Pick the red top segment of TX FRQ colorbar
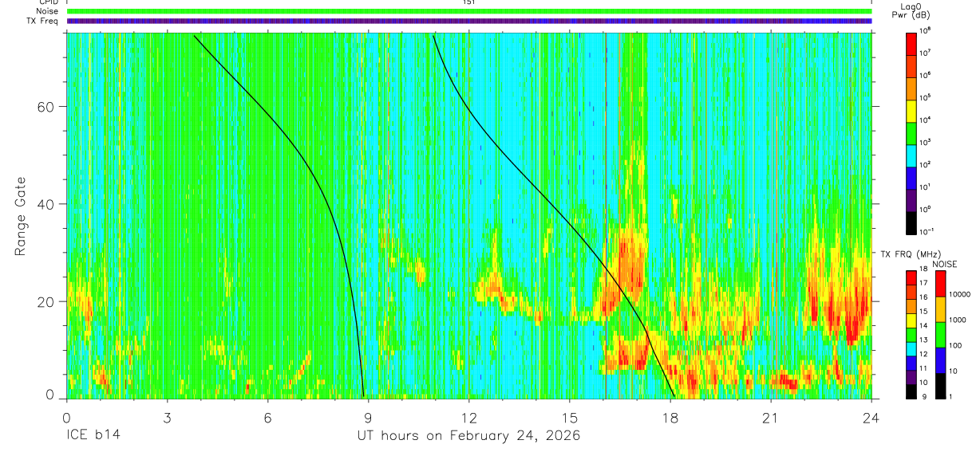The image size is (980, 452). (911, 277)
